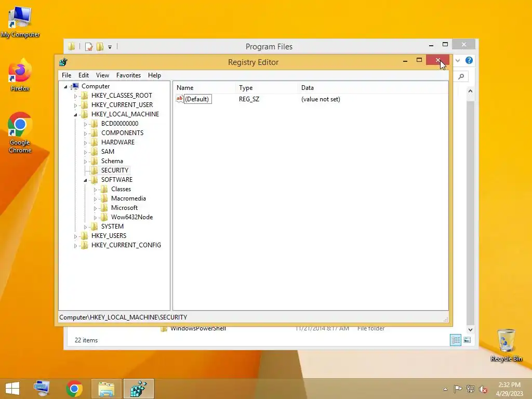
Task: Select the Schema key
Action: tap(112, 161)
